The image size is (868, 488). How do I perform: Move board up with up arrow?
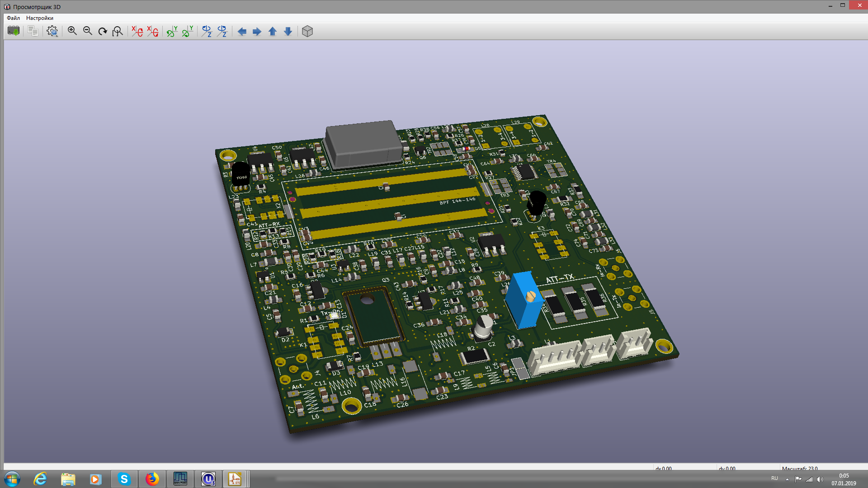pos(272,31)
